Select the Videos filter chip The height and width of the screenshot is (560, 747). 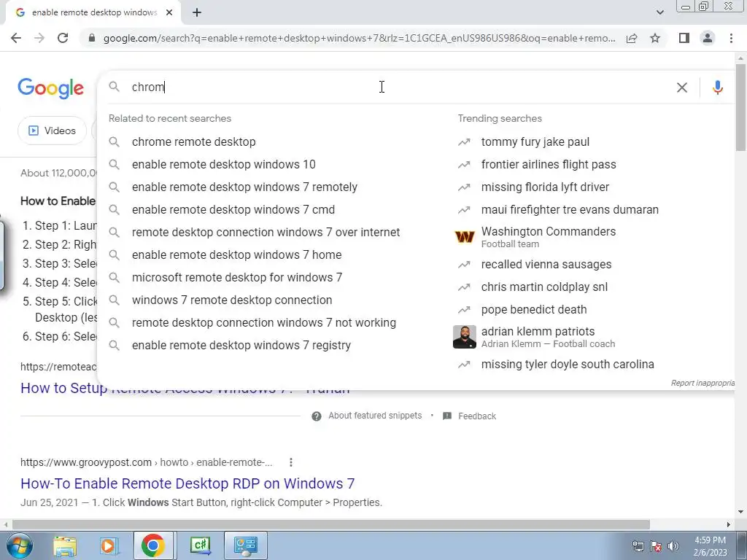pos(52,131)
